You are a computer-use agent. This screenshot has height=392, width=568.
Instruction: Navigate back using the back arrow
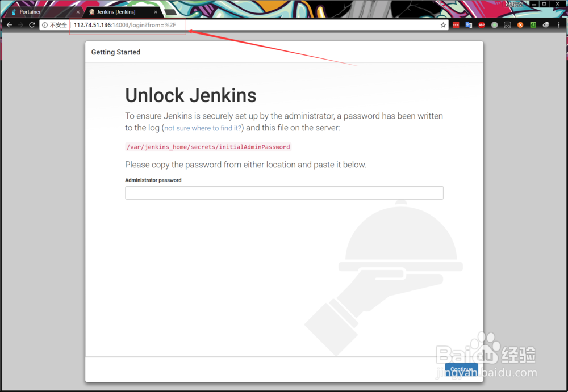click(9, 25)
